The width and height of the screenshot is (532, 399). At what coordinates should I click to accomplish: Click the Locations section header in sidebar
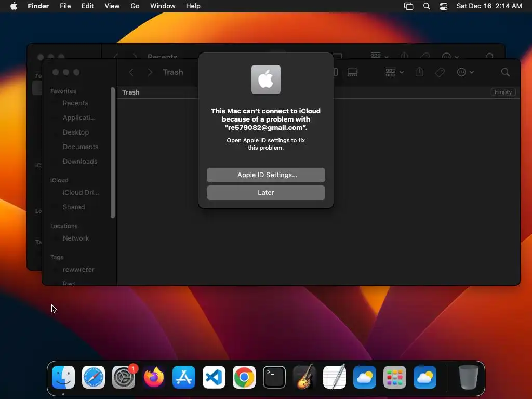pyautogui.click(x=64, y=226)
